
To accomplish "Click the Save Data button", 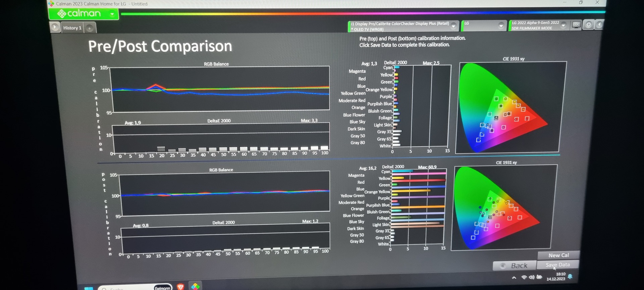I will (x=557, y=265).
